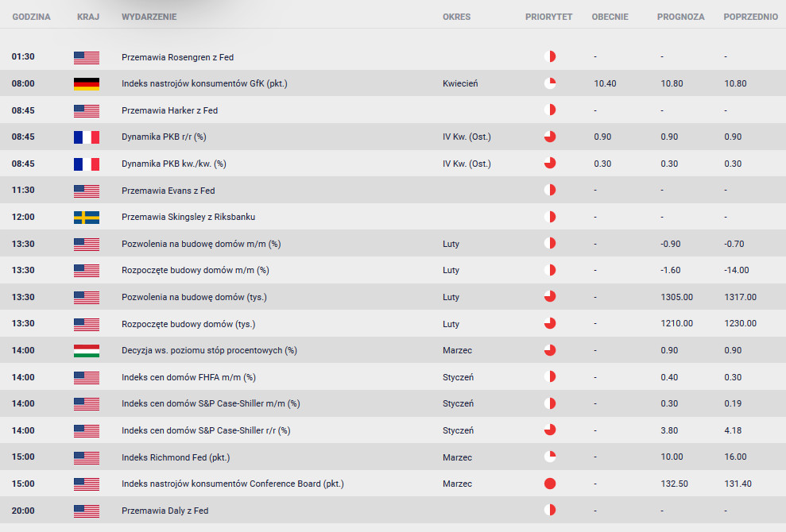This screenshot has width=786, height=532.
Task: Open Indeks cen domów FHFA m/m event
Action: [188, 377]
